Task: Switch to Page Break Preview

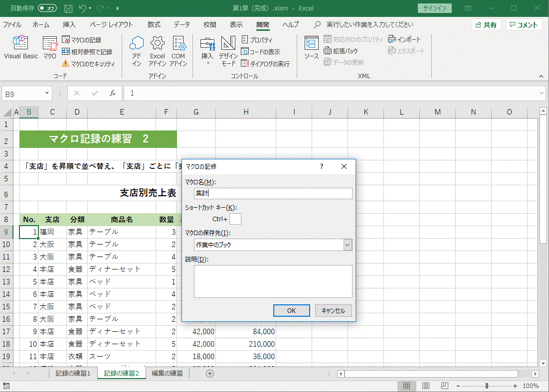Action: pos(445,386)
